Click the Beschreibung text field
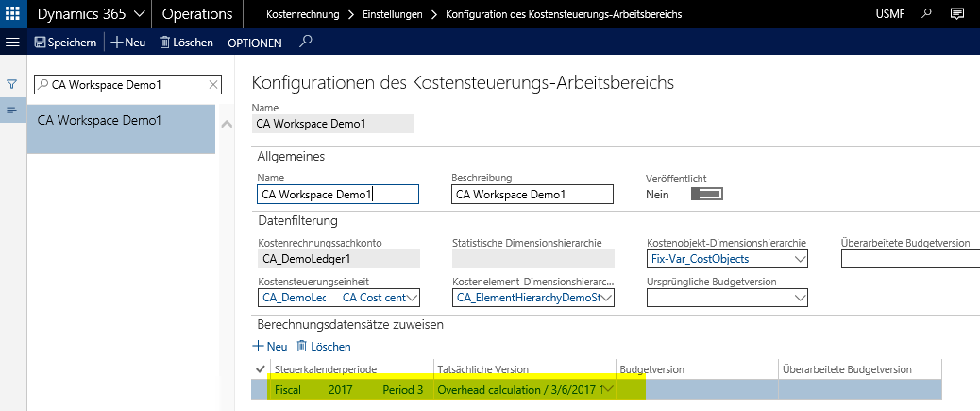Screen dimensions: 980x411 coord(532,195)
